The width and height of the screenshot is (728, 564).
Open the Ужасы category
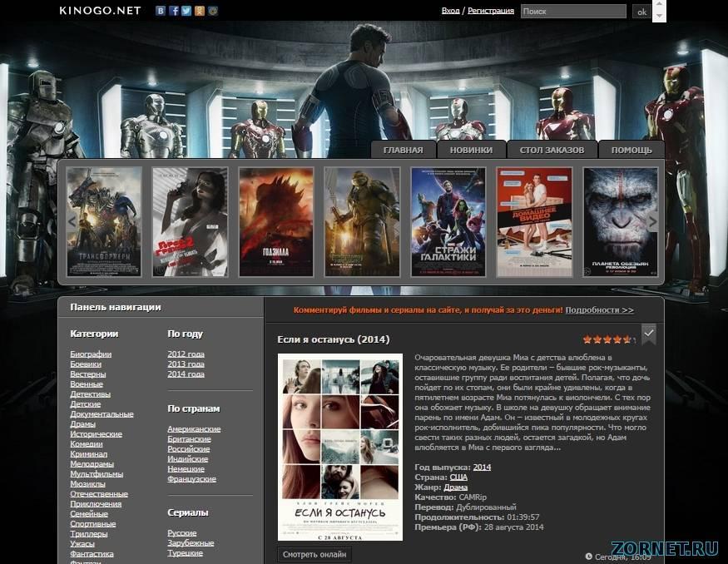click(x=82, y=543)
